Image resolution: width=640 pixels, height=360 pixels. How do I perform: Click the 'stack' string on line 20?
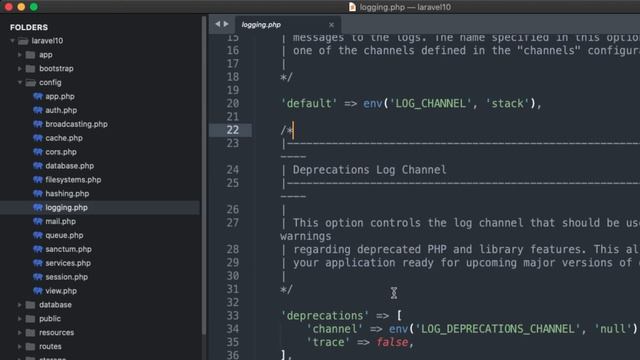[507, 104]
